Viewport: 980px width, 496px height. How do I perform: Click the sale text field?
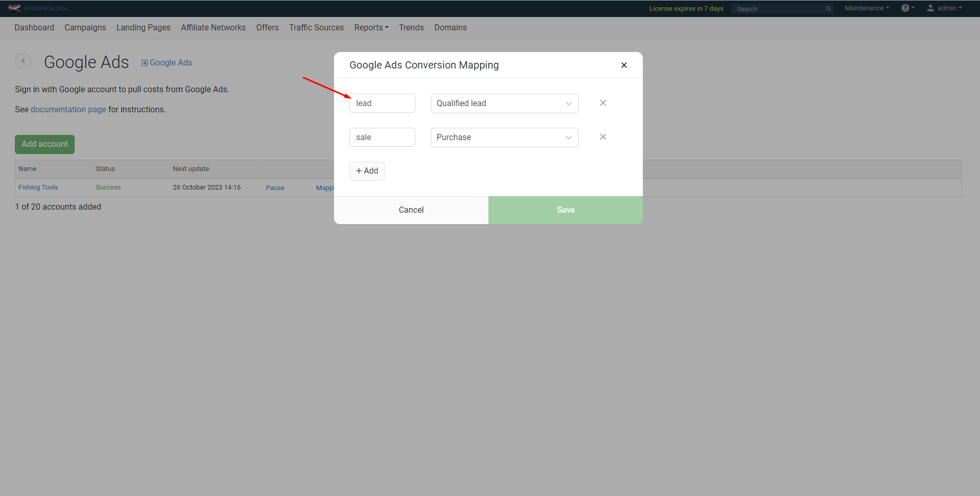click(382, 138)
